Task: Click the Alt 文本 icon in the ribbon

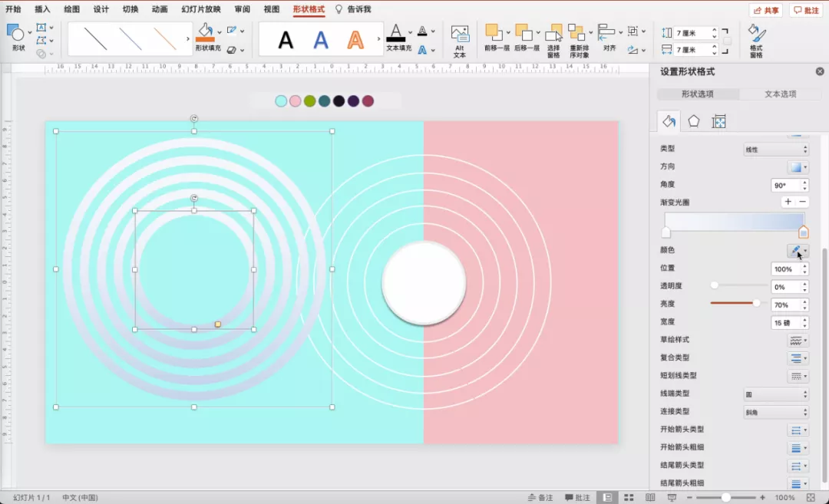Action: (460, 41)
